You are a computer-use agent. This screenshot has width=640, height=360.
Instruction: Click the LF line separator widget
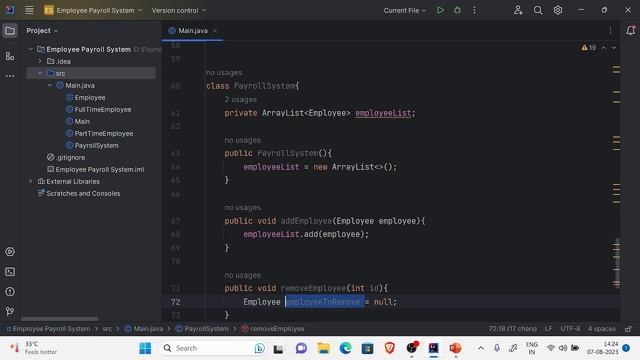[x=548, y=329]
